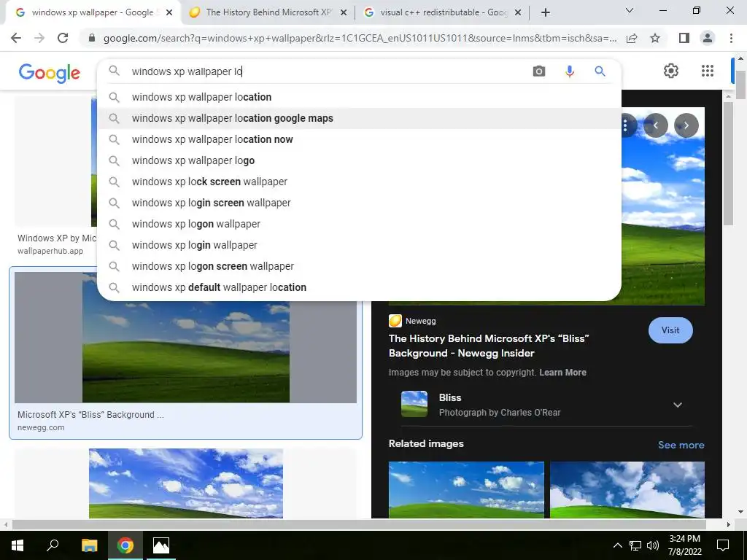Viewport: 747px width, 560px height.
Task: Reload the current page
Action: pyautogui.click(x=63, y=38)
